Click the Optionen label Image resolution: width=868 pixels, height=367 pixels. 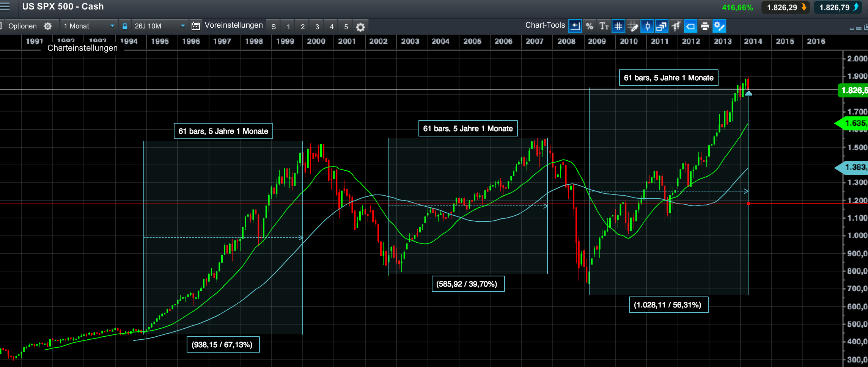tap(22, 26)
